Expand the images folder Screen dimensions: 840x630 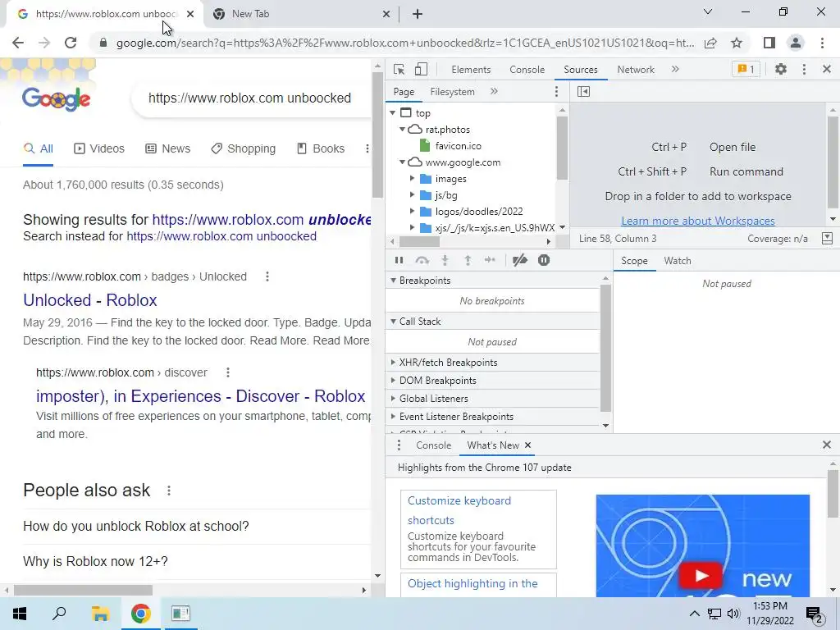click(x=412, y=179)
